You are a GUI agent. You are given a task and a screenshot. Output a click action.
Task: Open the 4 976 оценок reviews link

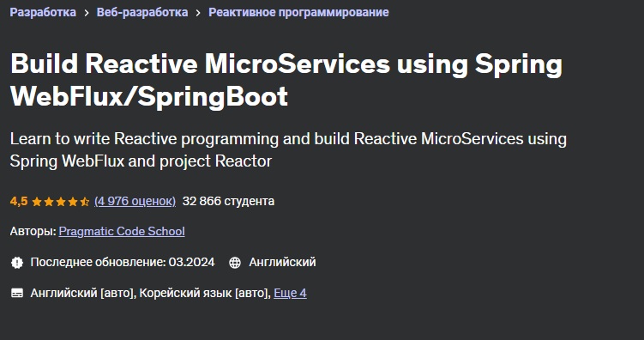[135, 201]
